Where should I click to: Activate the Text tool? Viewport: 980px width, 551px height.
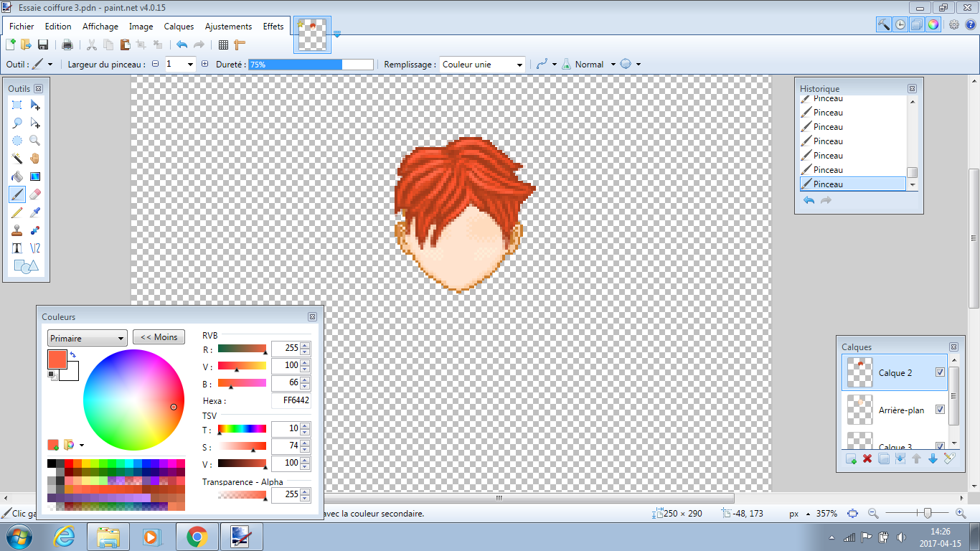(x=17, y=248)
